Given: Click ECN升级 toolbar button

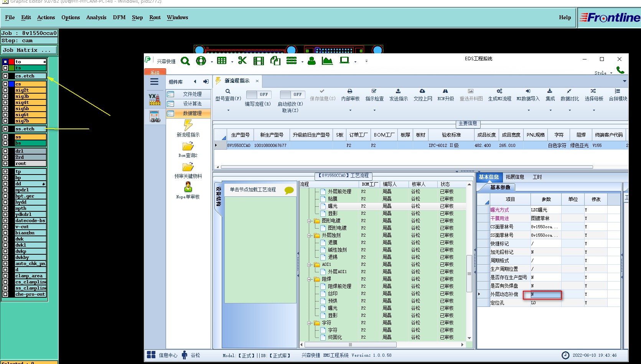Looking at the screenshot, I should (446, 95).
